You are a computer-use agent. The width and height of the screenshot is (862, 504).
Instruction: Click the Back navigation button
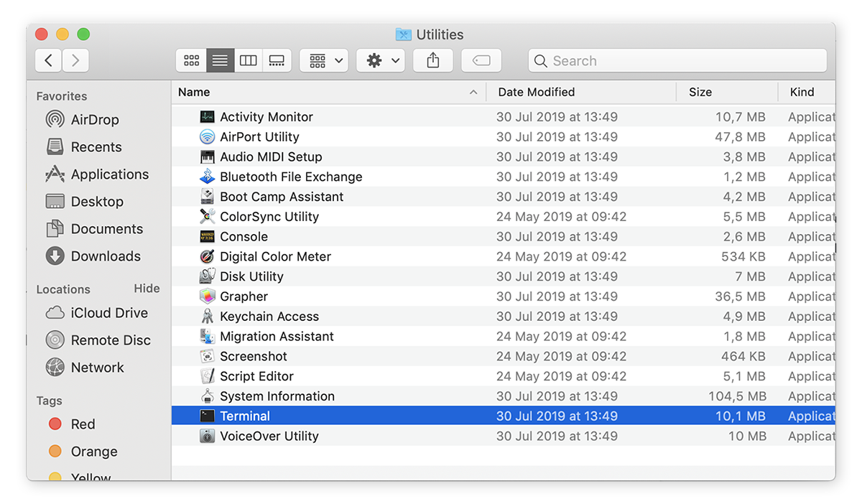pos(48,60)
